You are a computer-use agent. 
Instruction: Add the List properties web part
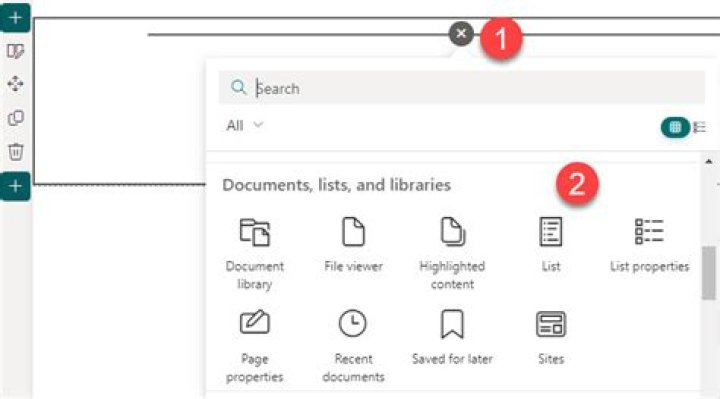pos(649,245)
